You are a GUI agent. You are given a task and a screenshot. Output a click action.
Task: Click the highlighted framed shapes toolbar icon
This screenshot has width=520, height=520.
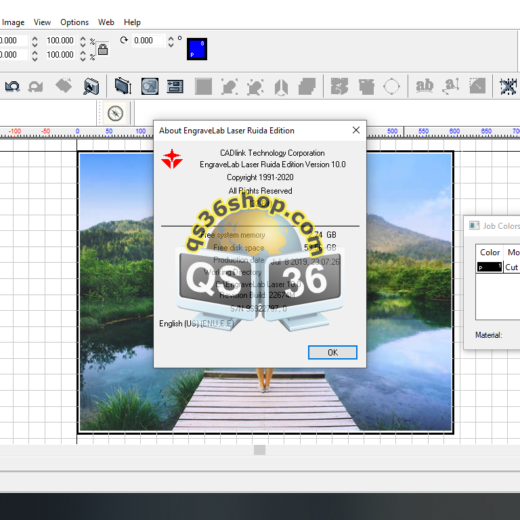[x=150, y=86]
